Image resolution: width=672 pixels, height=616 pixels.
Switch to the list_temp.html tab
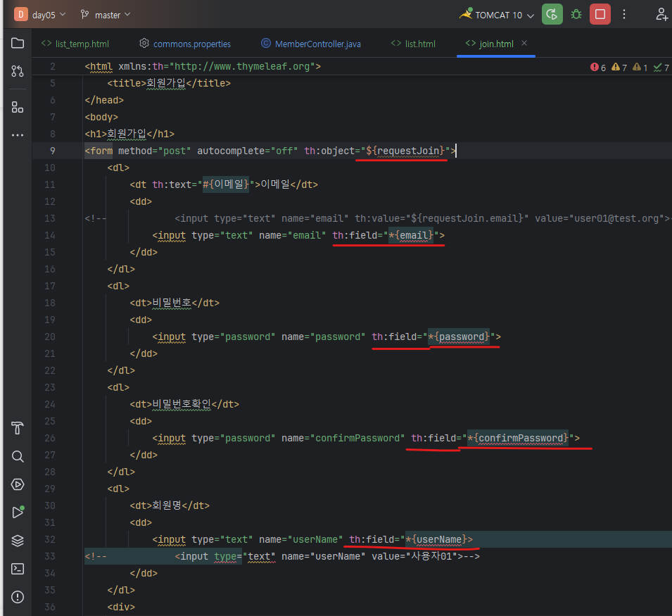[x=75, y=44]
